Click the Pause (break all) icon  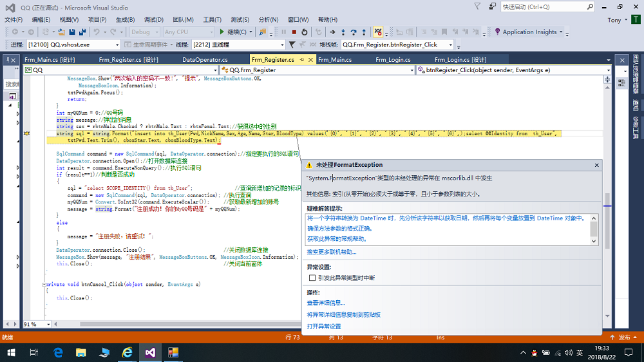click(x=284, y=32)
